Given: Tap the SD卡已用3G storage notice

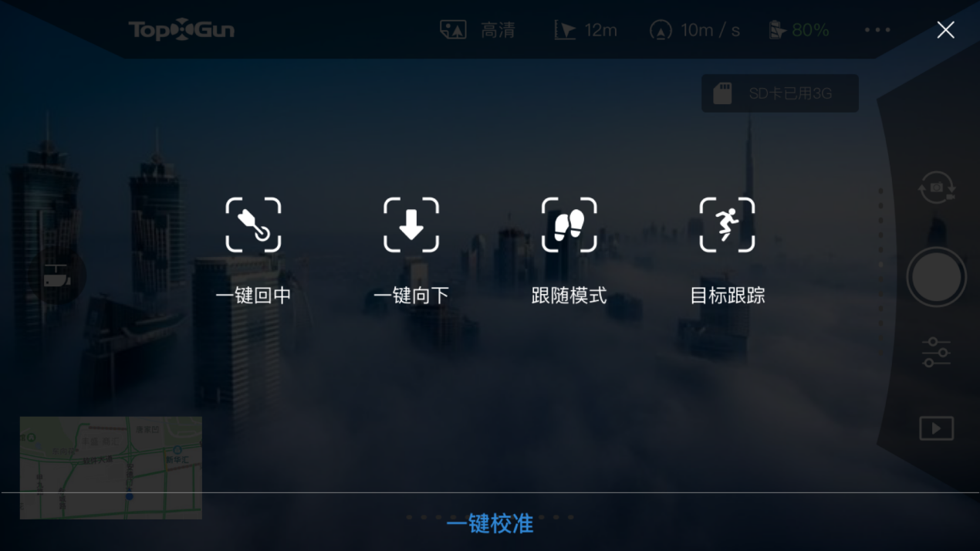Looking at the screenshot, I should (780, 93).
